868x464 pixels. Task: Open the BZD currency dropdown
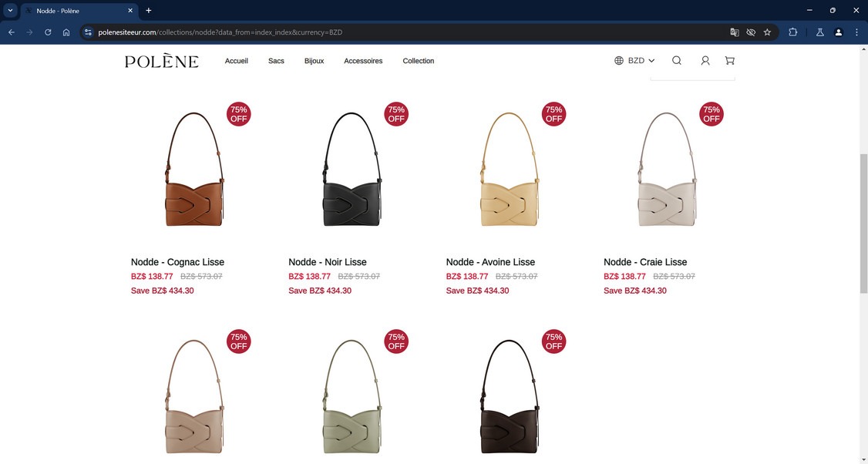(634, 60)
